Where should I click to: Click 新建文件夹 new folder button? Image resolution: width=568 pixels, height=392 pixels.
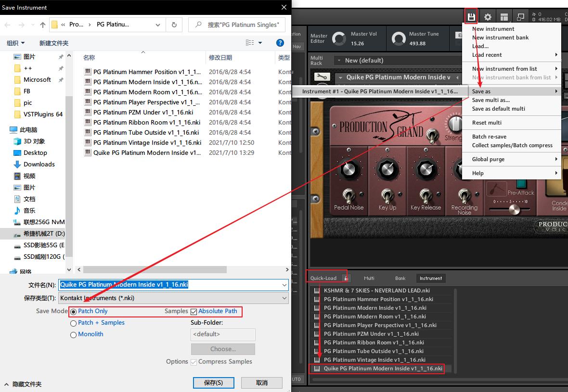click(x=53, y=43)
